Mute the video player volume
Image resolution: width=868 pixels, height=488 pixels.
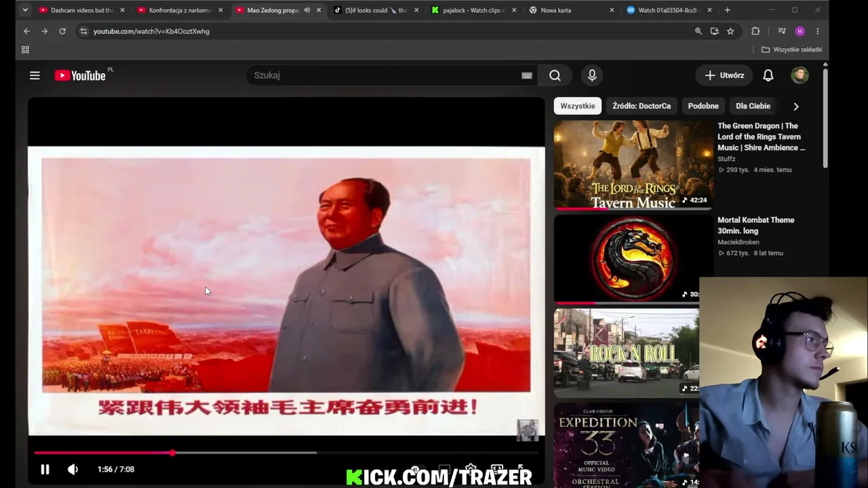73,469
